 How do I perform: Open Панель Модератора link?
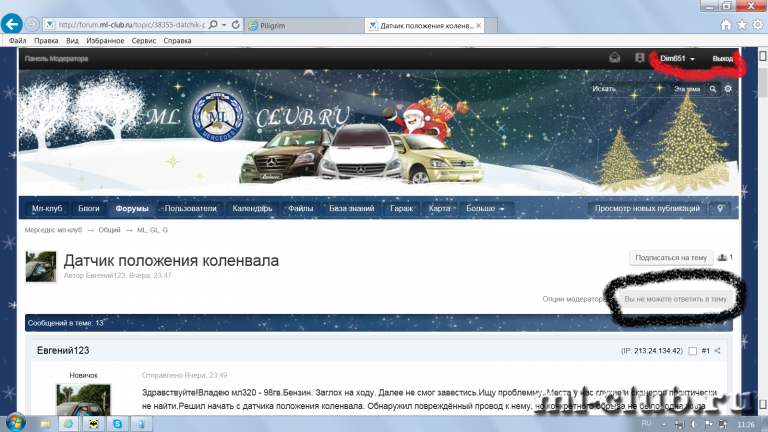[x=56, y=59]
